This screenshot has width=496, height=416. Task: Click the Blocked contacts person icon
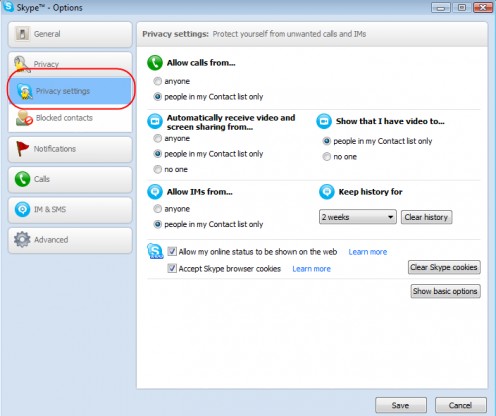tap(24, 118)
